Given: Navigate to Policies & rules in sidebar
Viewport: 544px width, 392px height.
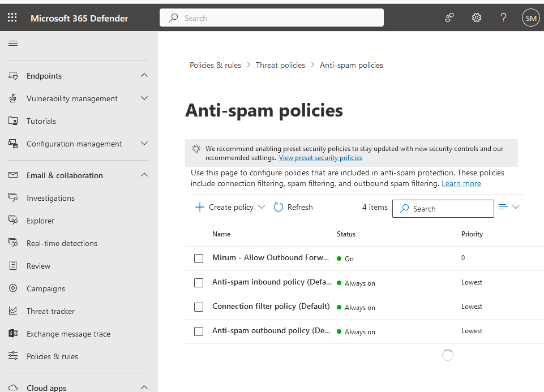Looking at the screenshot, I should tap(53, 356).
